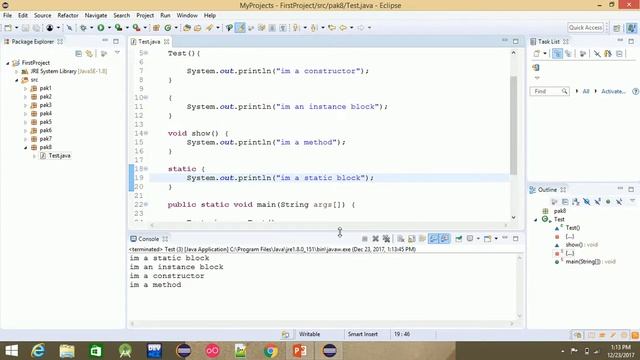The image size is (640, 360).
Task: Toggle Mark Occurrences highlighted toolbar button
Action: coord(240,28)
